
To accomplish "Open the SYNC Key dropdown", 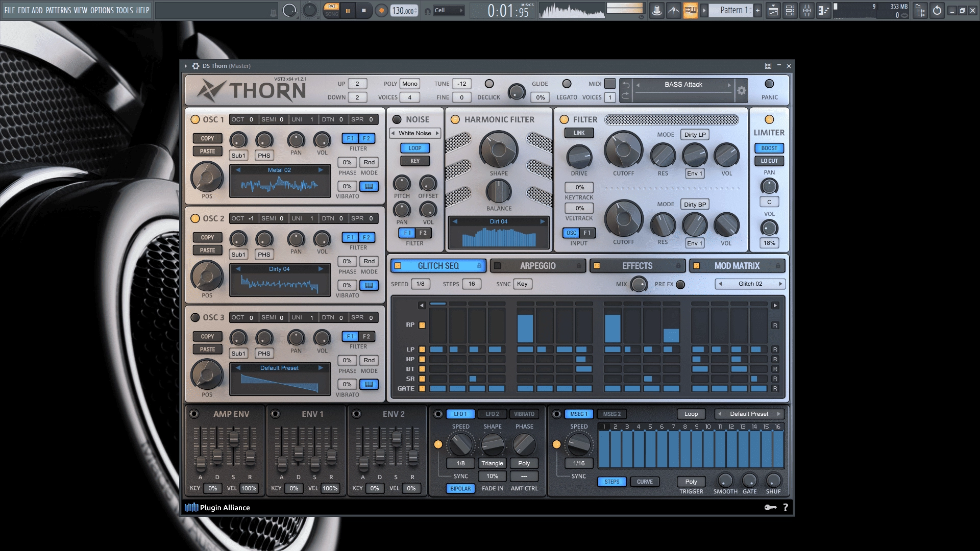I will (x=522, y=284).
